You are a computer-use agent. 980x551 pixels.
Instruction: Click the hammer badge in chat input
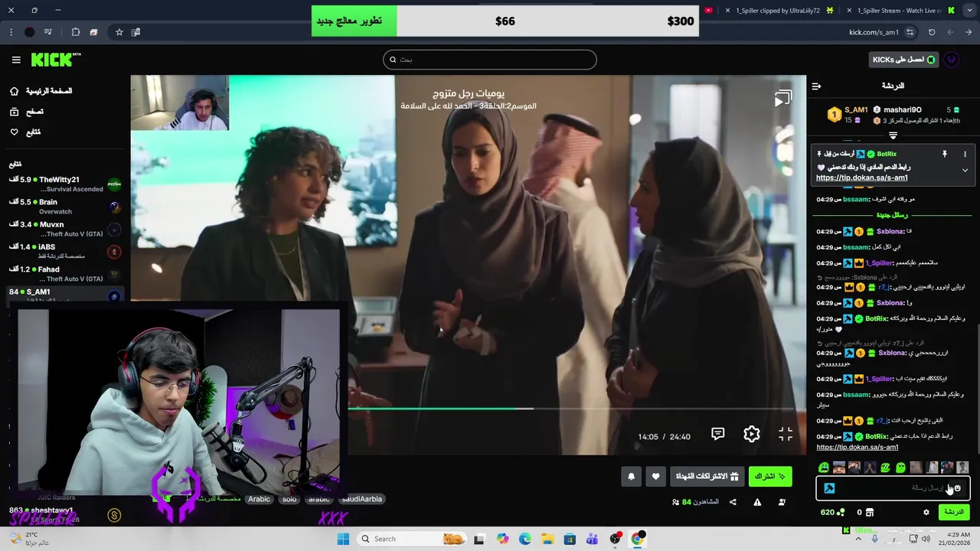tap(829, 487)
